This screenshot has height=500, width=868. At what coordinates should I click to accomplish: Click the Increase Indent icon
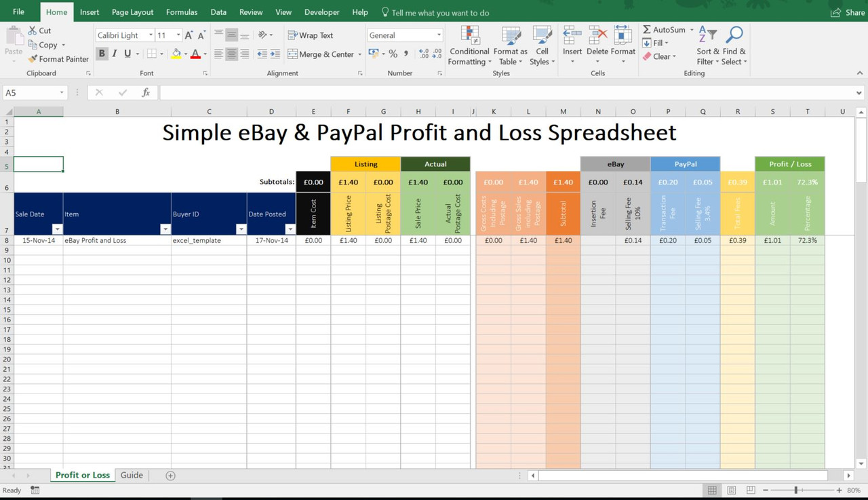click(275, 54)
